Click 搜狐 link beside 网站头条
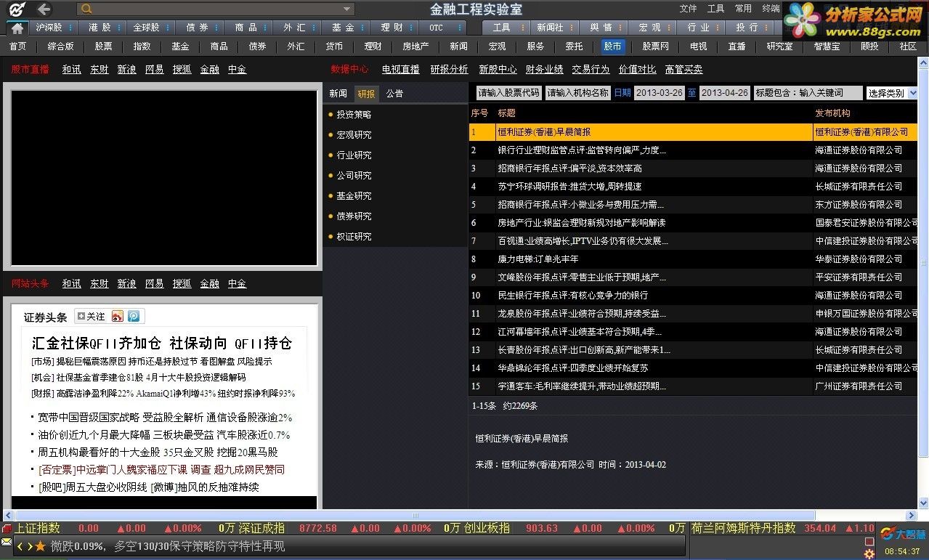 tap(182, 284)
